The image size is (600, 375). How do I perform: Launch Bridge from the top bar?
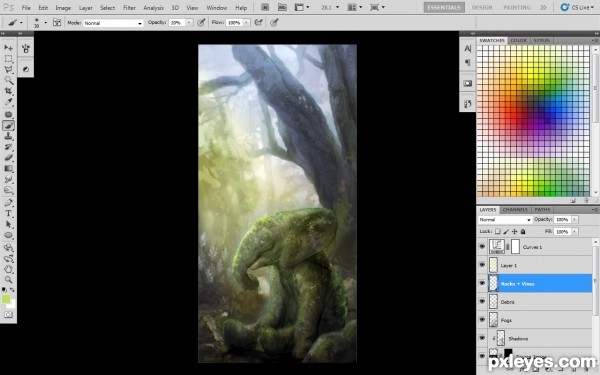point(265,7)
